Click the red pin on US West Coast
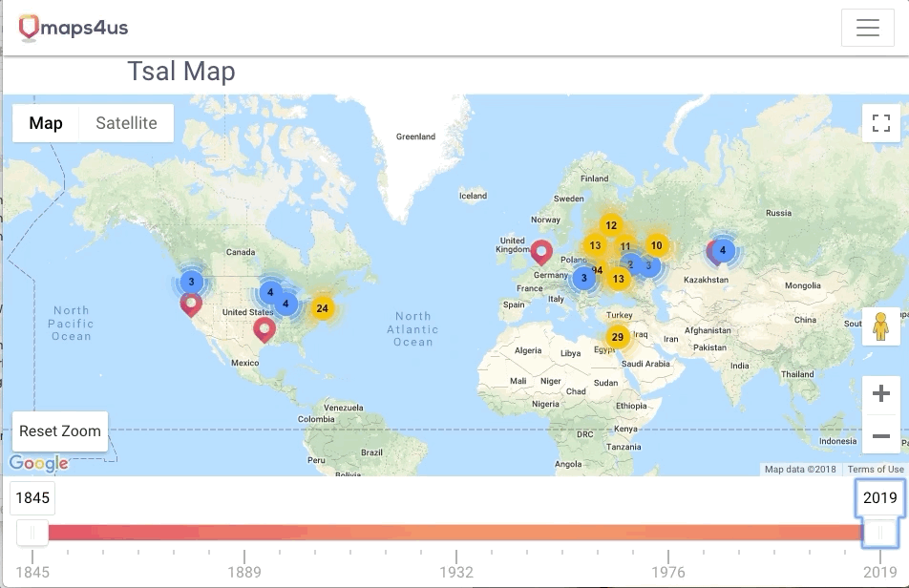The height and width of the screenshot is (588, 909). 191,304
